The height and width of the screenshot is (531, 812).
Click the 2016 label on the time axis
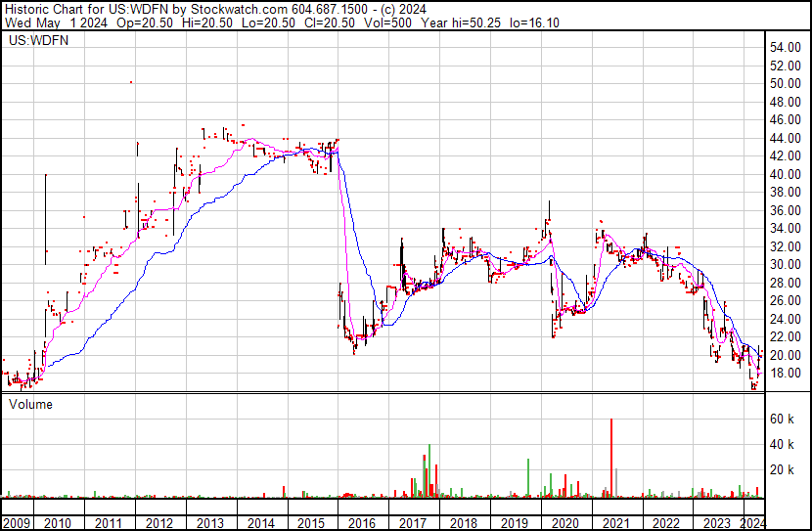pos(361,523)
